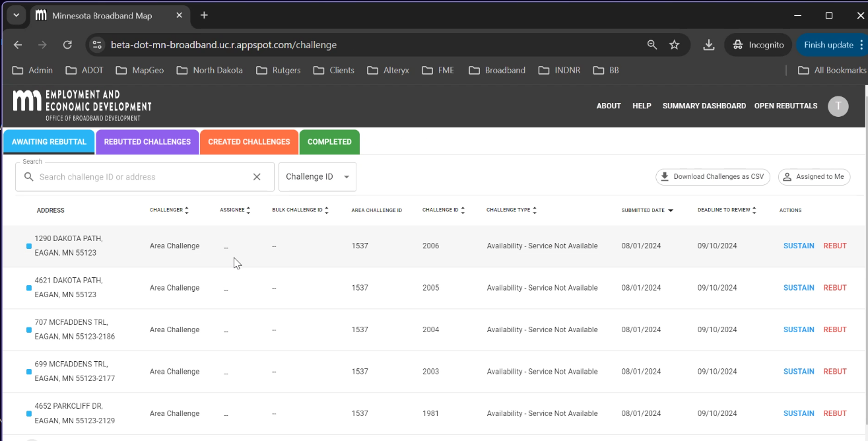Click the Minnesota DEED logo
Image resolution: width=868 pixels, height=441 pixels.
(x=83, y=106)
